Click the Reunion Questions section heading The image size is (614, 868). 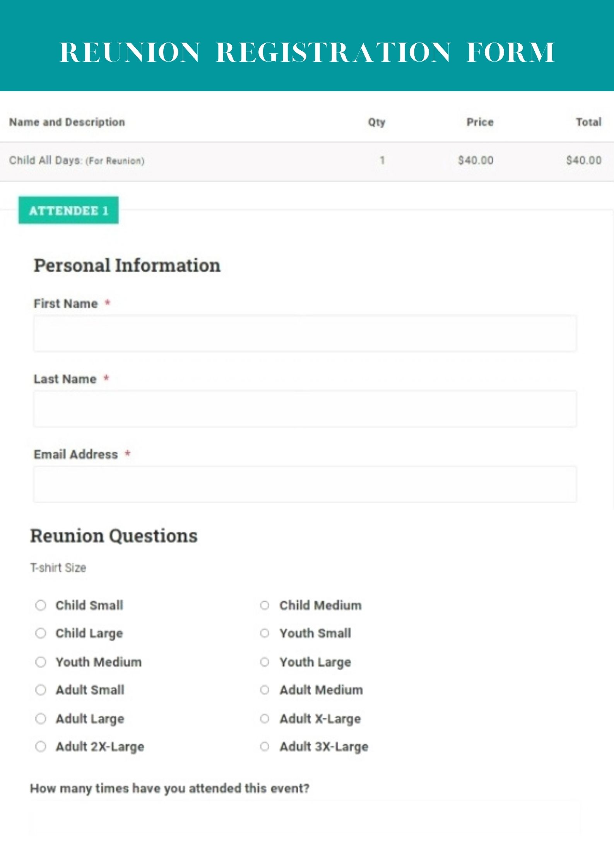pos(114,536)
